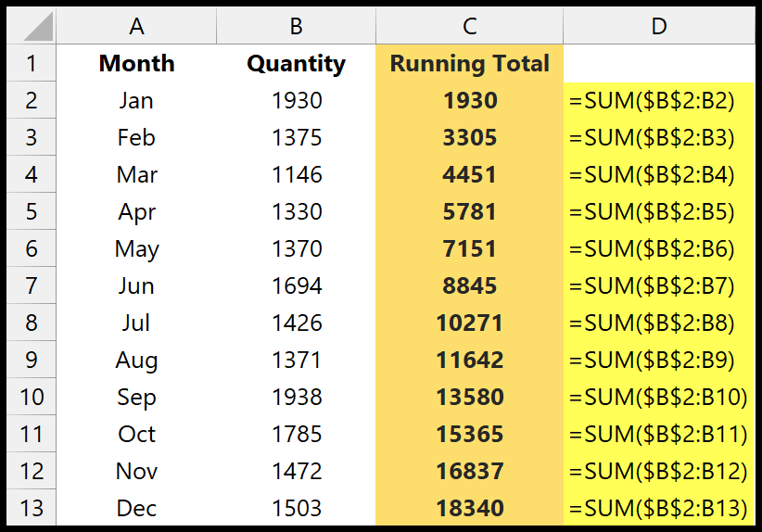Select running total cell 3305

[x=469, y=137]
